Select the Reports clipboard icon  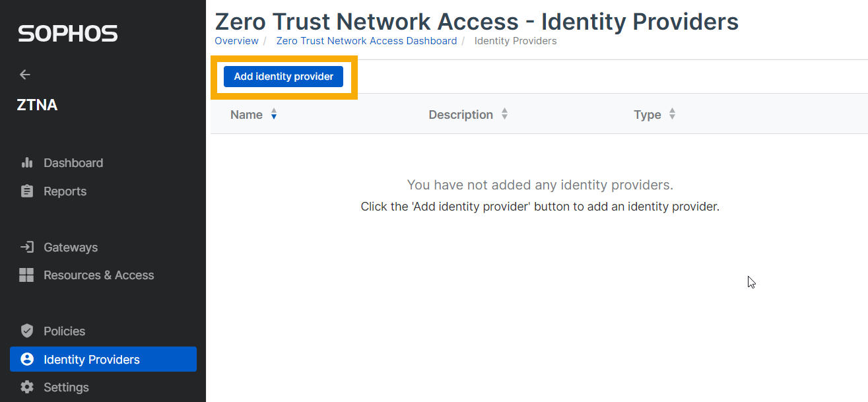coord(27,191)
